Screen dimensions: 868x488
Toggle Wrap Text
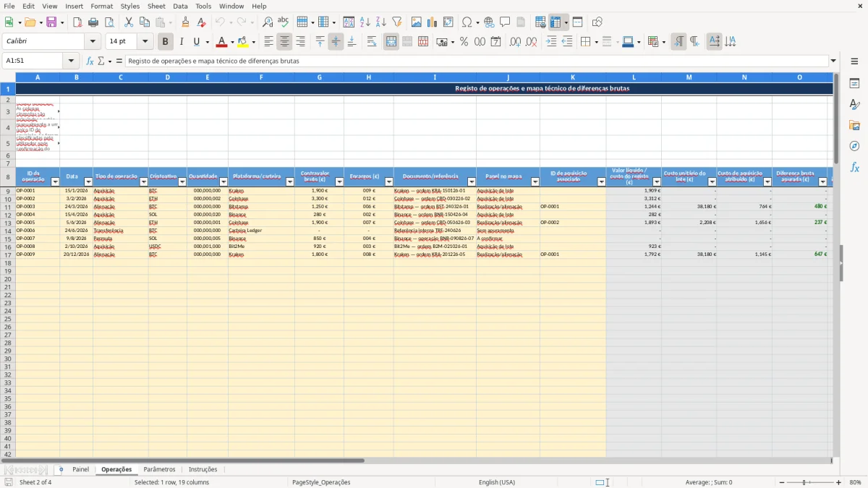pos(372,42)
